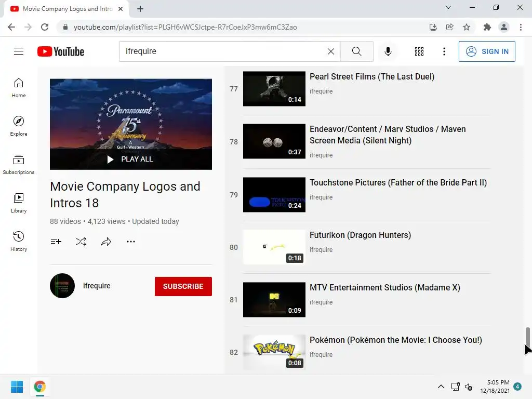Open Touchstone Pictures Father of the Bride title

tap(398, 182)
